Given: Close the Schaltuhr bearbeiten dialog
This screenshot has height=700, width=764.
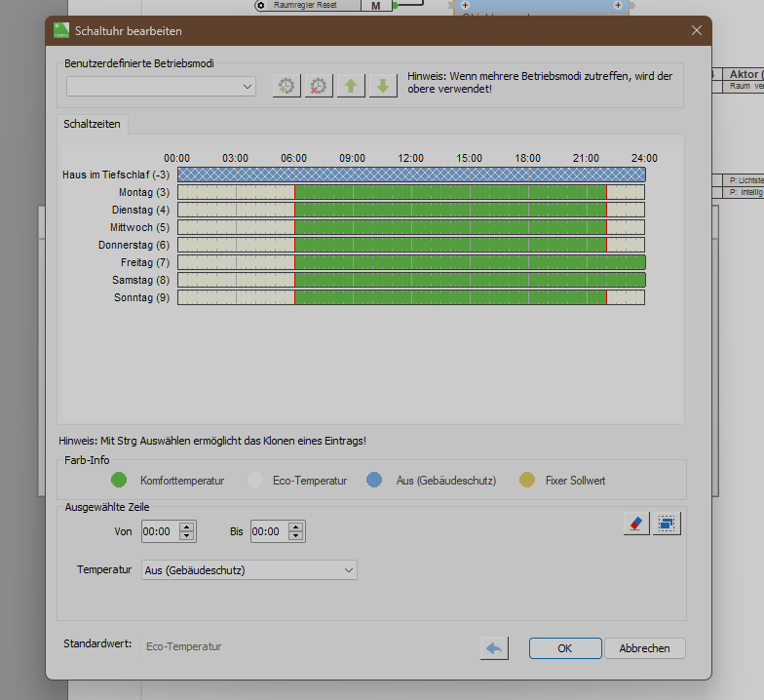Looking at the screenshot, I should pos(697,30).
